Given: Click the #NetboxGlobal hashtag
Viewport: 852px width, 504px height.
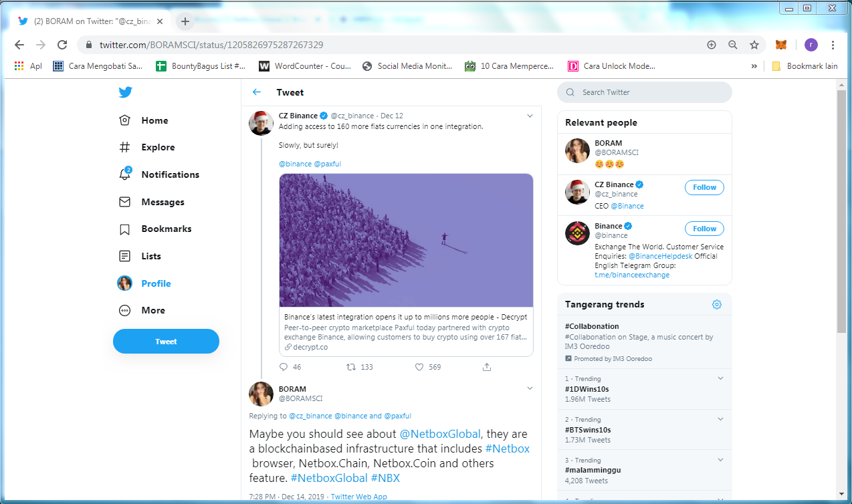Looking at the screenshot, I should [x=329, y=478].
